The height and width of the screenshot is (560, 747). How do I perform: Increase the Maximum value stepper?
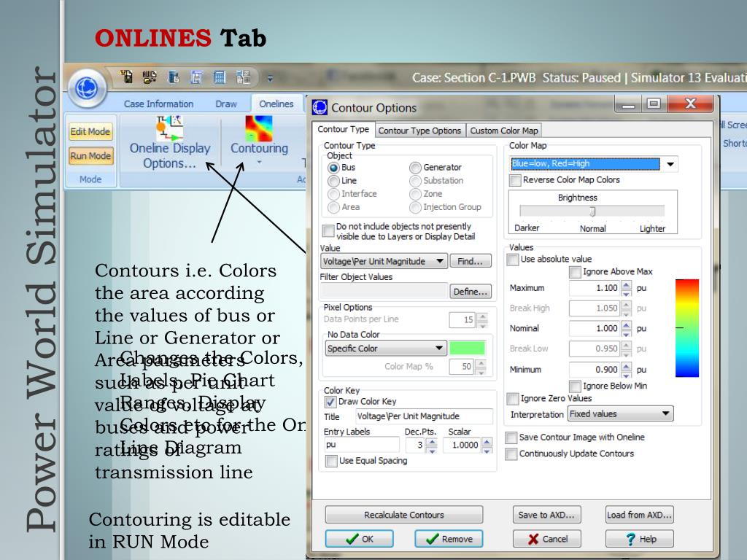click(627, 285)
